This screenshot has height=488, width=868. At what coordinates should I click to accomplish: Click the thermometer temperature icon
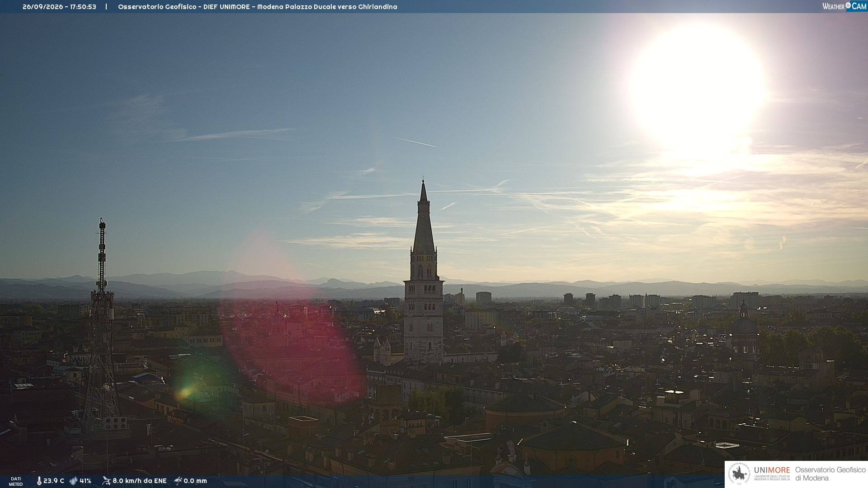(39, 481)
